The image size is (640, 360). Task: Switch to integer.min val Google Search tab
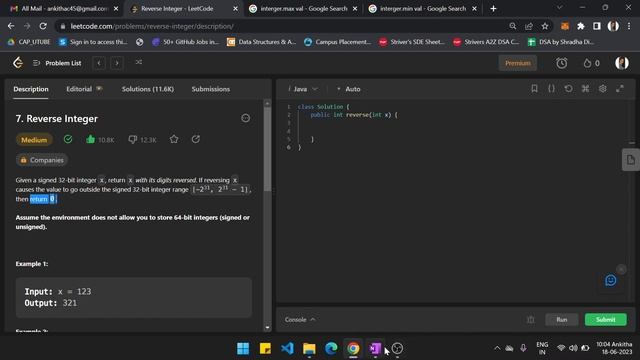pos(423,9)
